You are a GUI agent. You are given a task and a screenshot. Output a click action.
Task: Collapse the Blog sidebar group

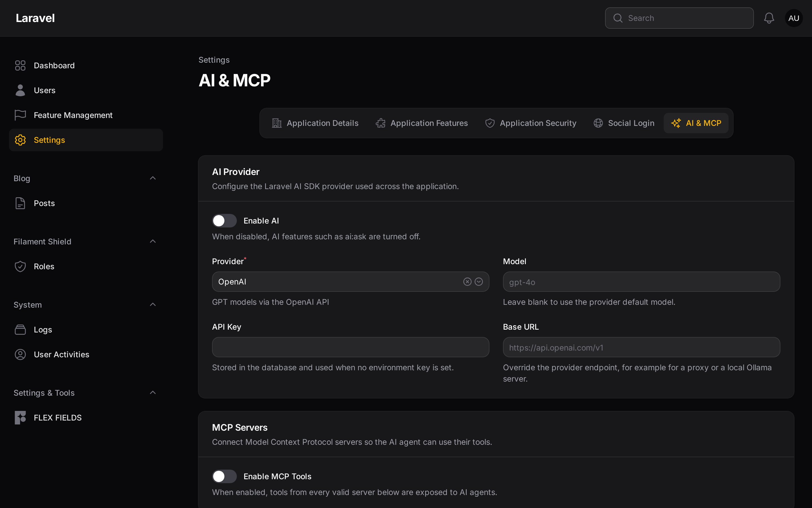coord(153,178)
